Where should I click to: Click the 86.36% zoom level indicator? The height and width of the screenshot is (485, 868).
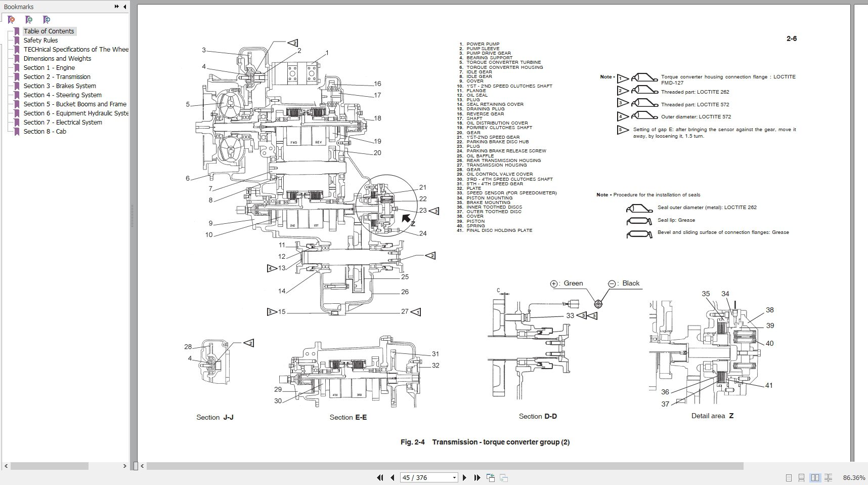853,476
